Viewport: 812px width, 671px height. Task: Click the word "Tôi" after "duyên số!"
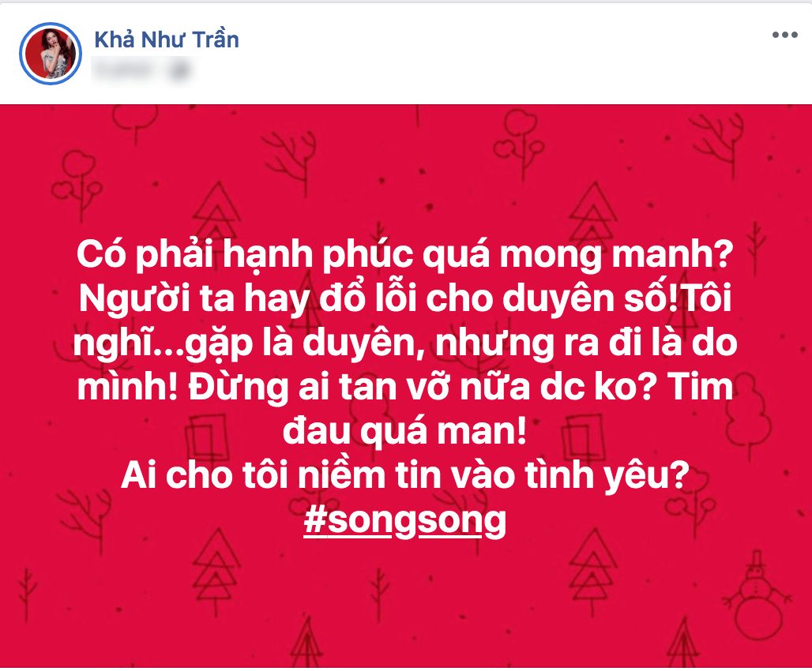[x=705, y=298]
